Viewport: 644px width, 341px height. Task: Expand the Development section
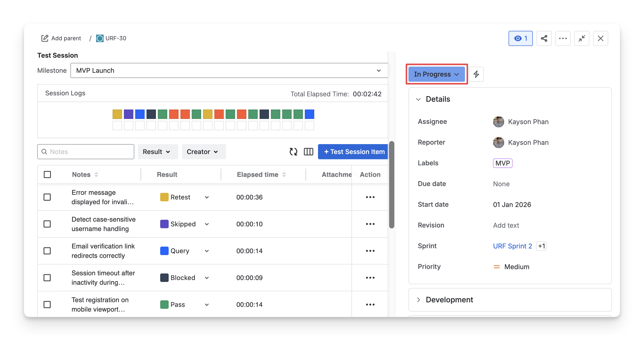pos(449,300)
